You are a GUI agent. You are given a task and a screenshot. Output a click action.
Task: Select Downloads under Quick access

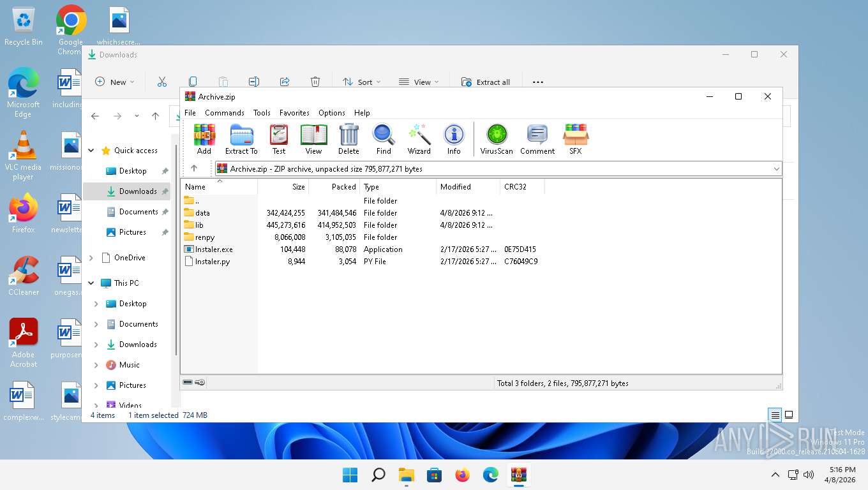(127, 191)
